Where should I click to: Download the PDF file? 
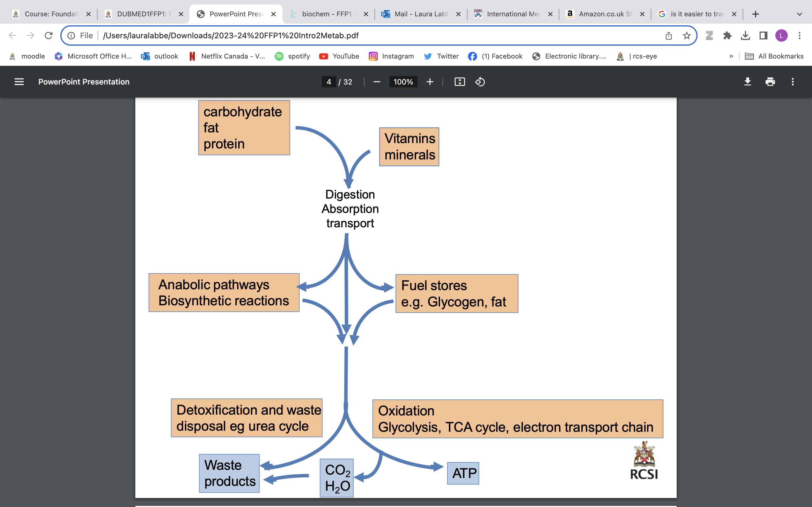pos(748,81)
